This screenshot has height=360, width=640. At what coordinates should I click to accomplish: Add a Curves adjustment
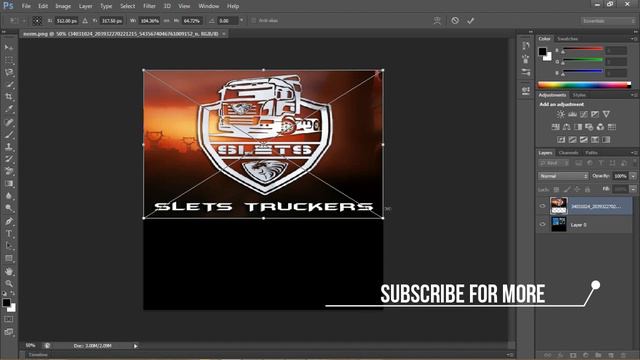(584, 114)
